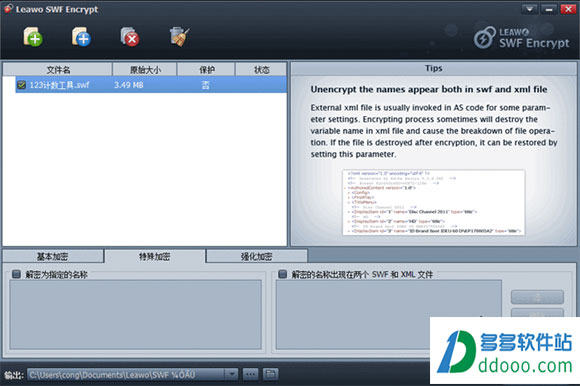Click the 状态 column header

click(x=261, y=70)
